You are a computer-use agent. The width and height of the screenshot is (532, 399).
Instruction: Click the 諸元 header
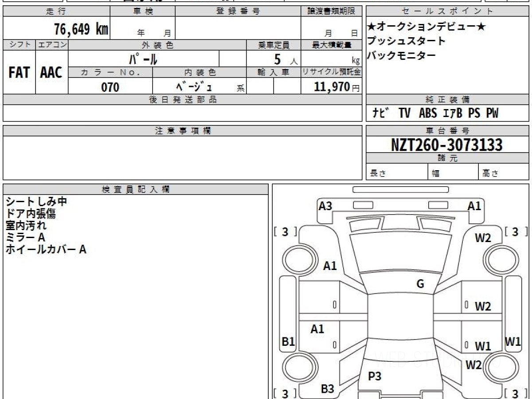(x=447, y=158)
